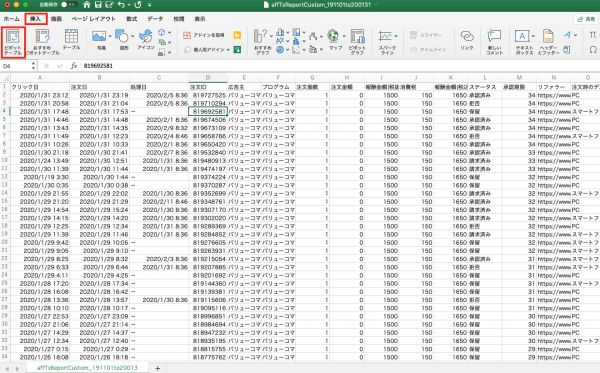600x373 pixels.
Task: Open the Undo history dropdown arrow
Action: coord(129,5)
